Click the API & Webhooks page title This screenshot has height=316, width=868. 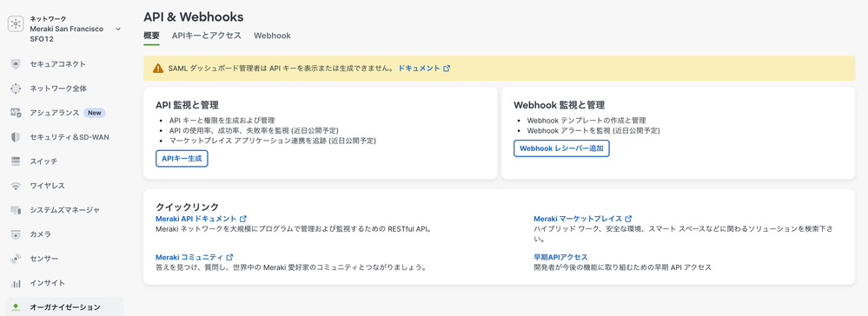193,16
